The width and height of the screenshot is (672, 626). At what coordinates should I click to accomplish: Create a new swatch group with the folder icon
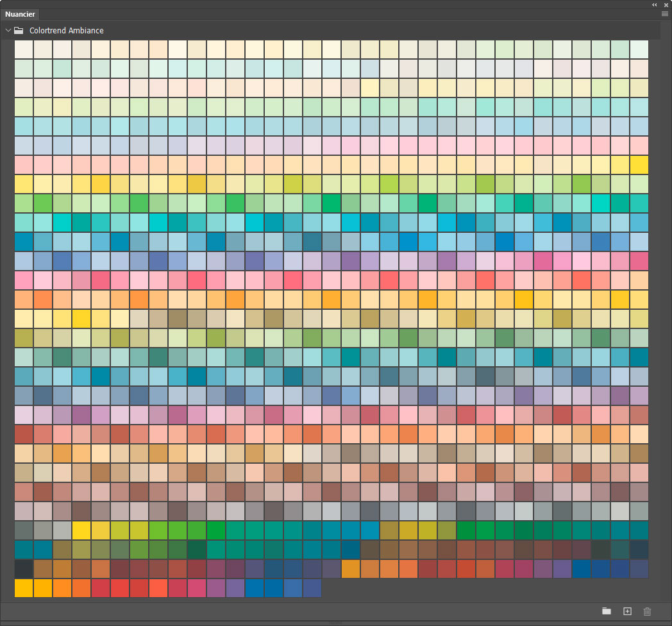coord(607,611)
